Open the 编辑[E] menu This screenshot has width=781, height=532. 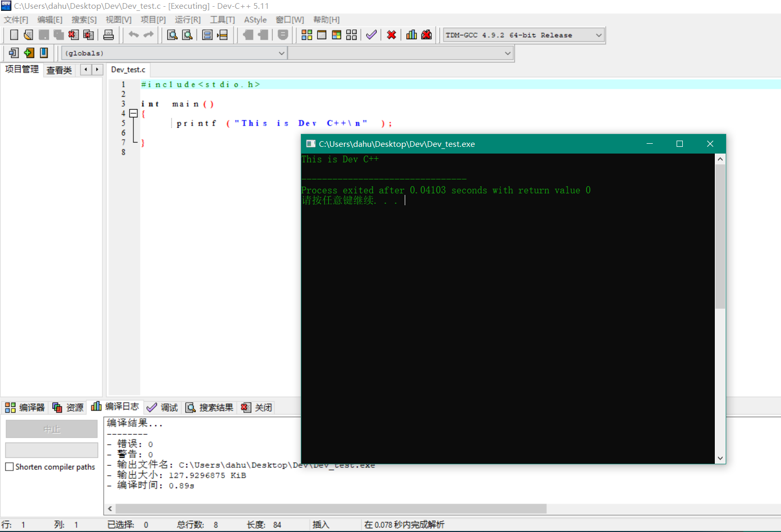[50, 20]
